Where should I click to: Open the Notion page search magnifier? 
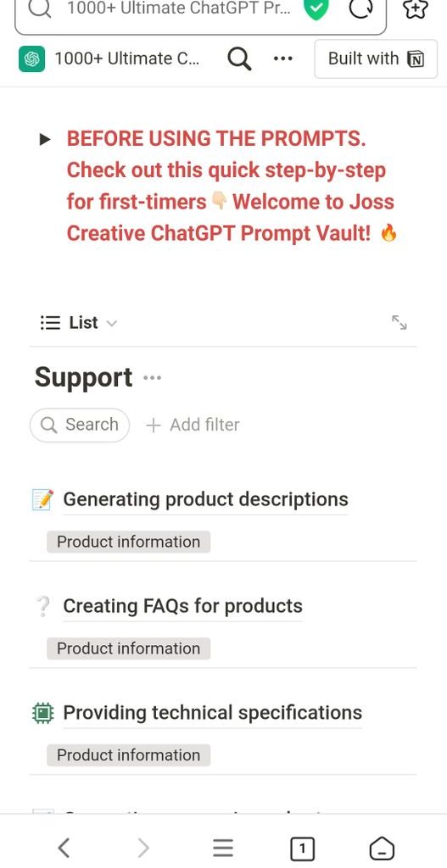[x=239, y=58]
